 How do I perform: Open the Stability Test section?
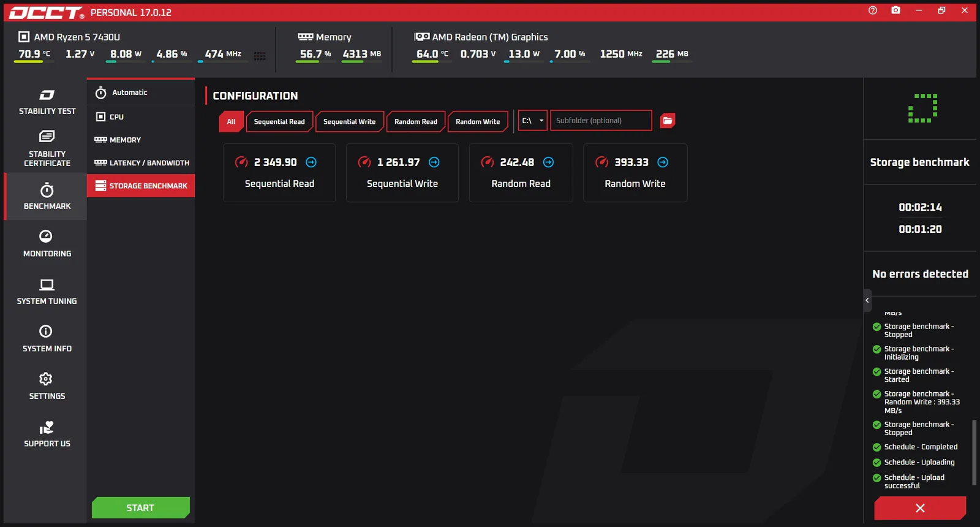[x=47, y=102]
